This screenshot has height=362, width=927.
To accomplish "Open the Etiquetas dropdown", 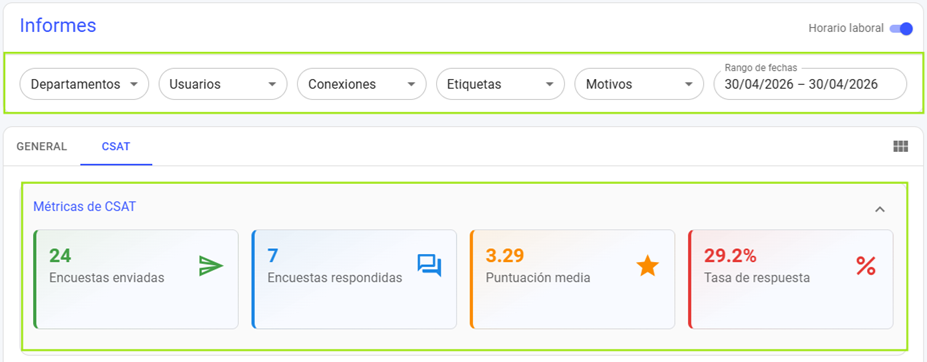I will click(x=500, y=84).
